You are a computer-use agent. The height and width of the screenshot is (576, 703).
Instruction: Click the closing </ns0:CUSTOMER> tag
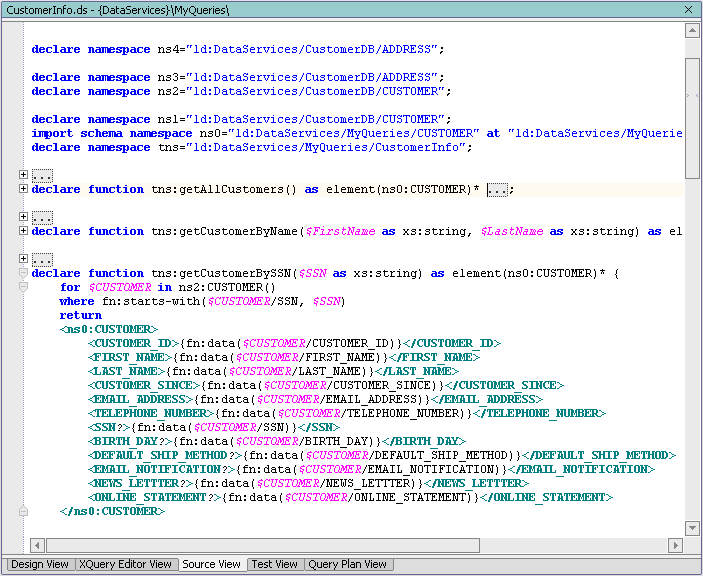pyautogui.click(x=113, y=511)
